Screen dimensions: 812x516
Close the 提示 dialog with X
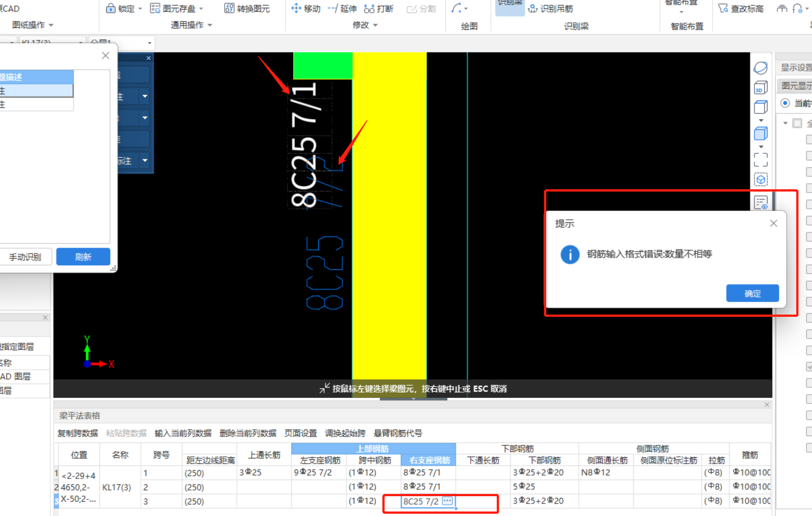pos(774,223)
